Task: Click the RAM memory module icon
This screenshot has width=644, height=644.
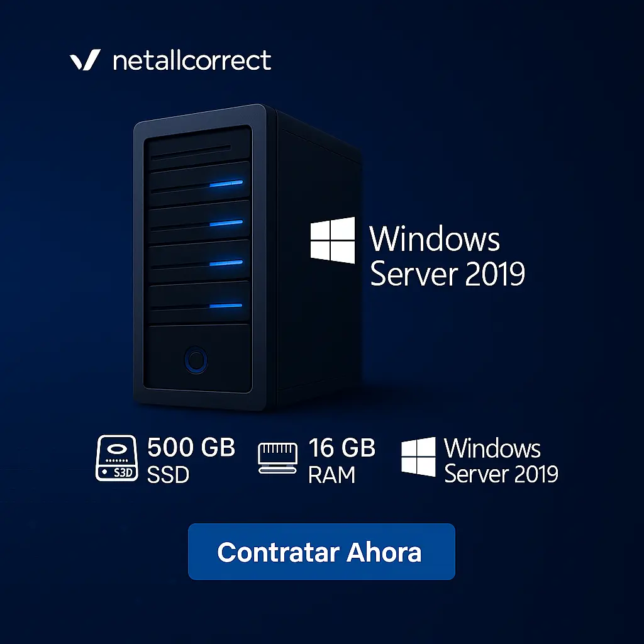Action: (x=277, y=458)
